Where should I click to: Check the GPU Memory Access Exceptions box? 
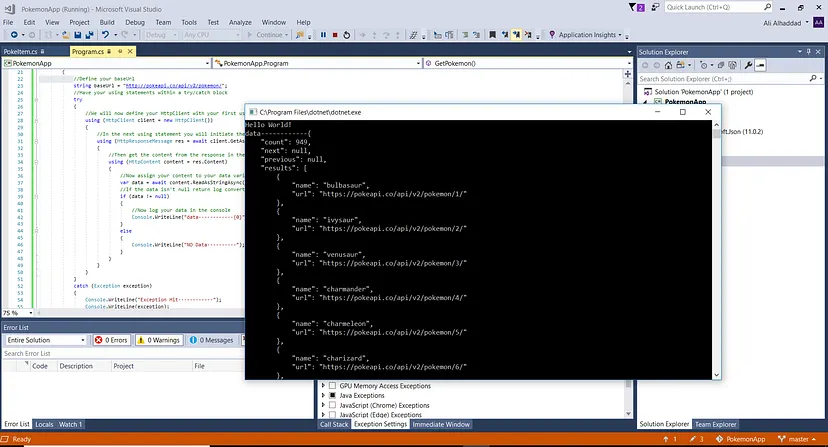click(x=333, y=386)
